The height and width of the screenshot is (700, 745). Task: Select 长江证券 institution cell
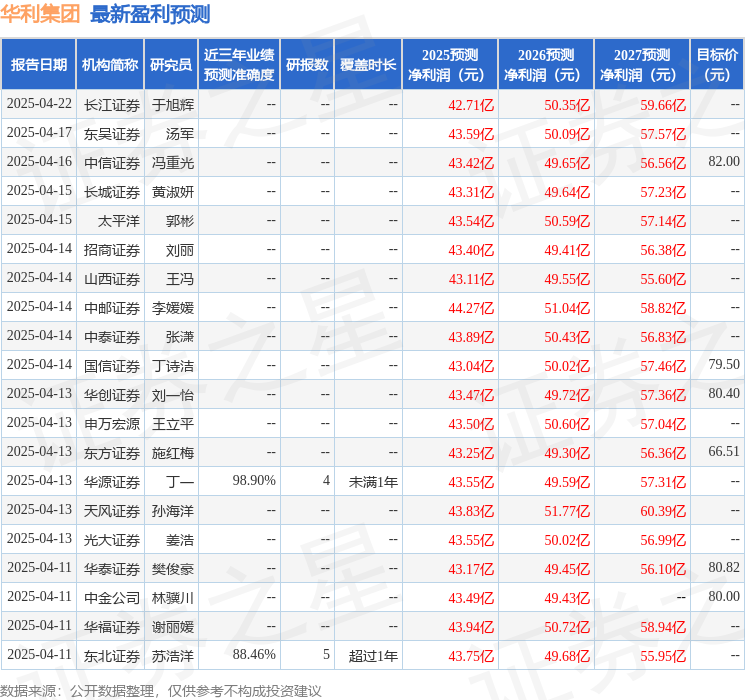pyautogui.click(x=112, y=105)
